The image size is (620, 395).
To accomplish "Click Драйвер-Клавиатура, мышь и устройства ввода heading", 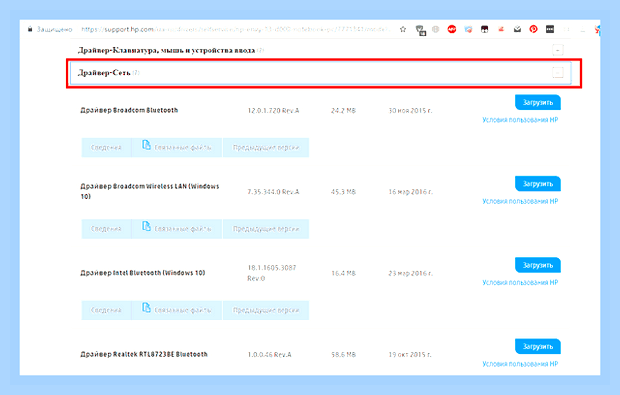I will pos(166,50).
